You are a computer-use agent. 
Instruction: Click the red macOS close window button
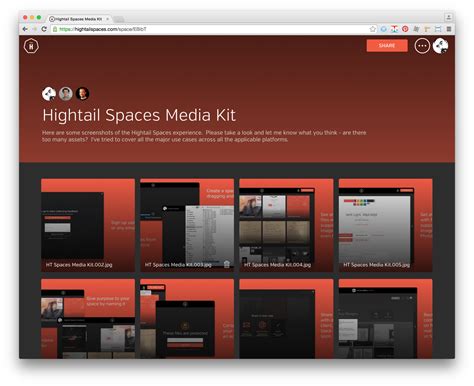pos(25,17)
